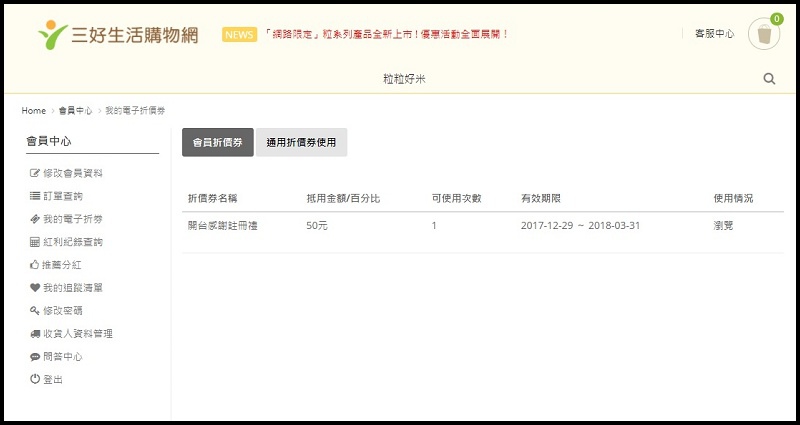This screenshot has height=425, width=800.
Task: Open 收貨人資料管理 in the sidebar
Action: [78, 334]
